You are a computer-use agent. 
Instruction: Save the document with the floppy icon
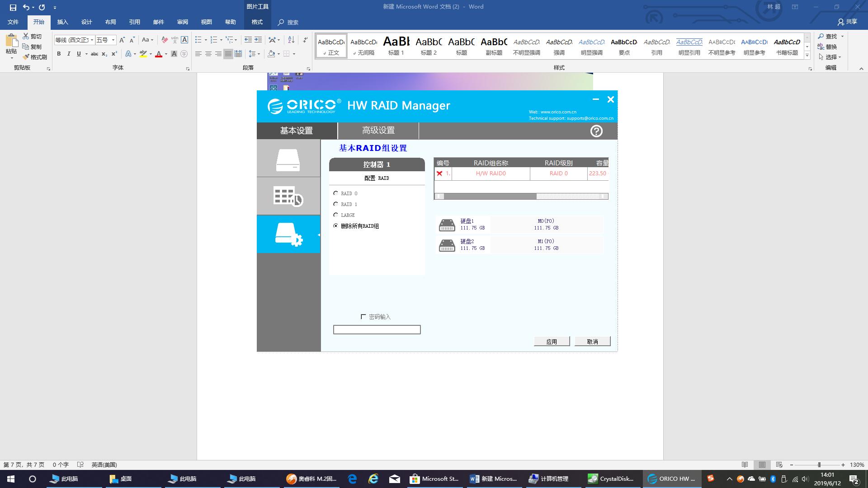point(13,7)
